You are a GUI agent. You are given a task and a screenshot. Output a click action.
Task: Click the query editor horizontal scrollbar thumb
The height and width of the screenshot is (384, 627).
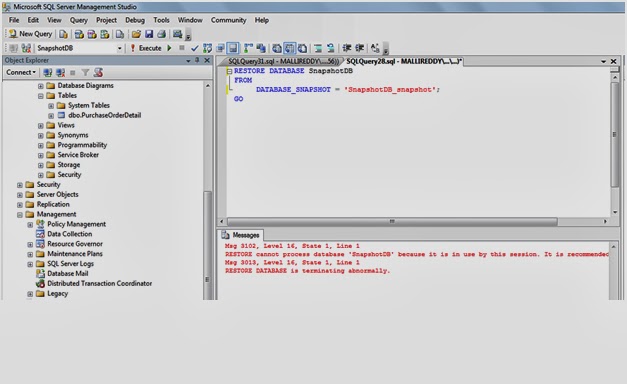pos(392,222)
